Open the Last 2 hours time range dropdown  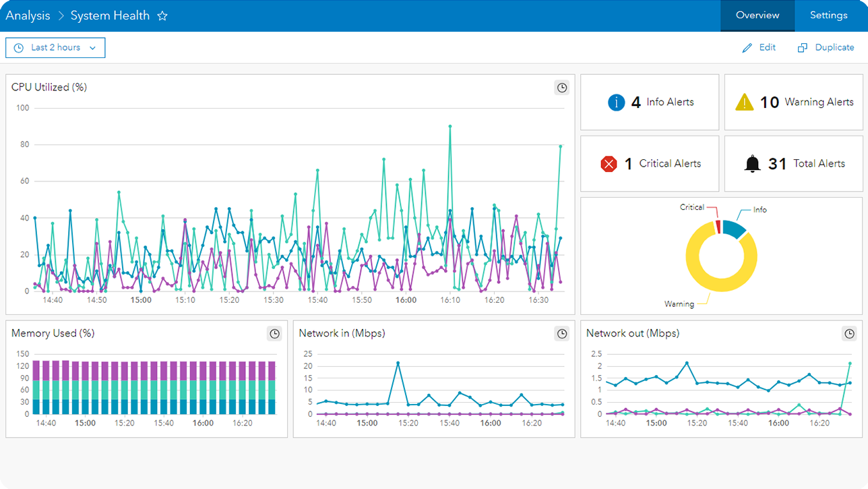pyautogui.click(x=55, y=48)
